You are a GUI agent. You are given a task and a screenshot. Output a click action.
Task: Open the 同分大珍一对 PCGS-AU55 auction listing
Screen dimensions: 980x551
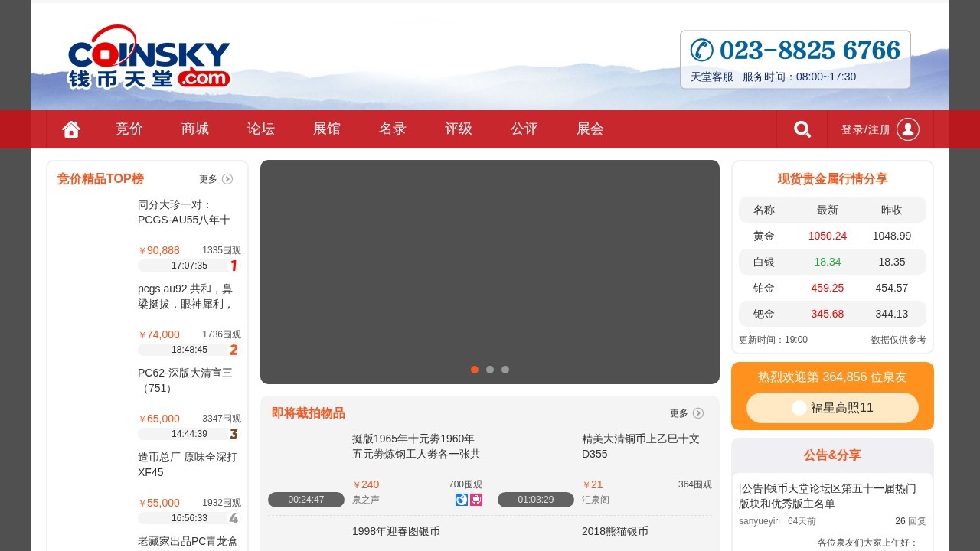click(x=184, y=212)
